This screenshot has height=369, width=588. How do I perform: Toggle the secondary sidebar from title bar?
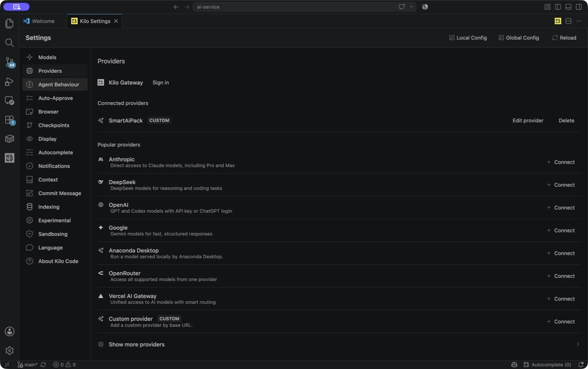tap(579, 7)
